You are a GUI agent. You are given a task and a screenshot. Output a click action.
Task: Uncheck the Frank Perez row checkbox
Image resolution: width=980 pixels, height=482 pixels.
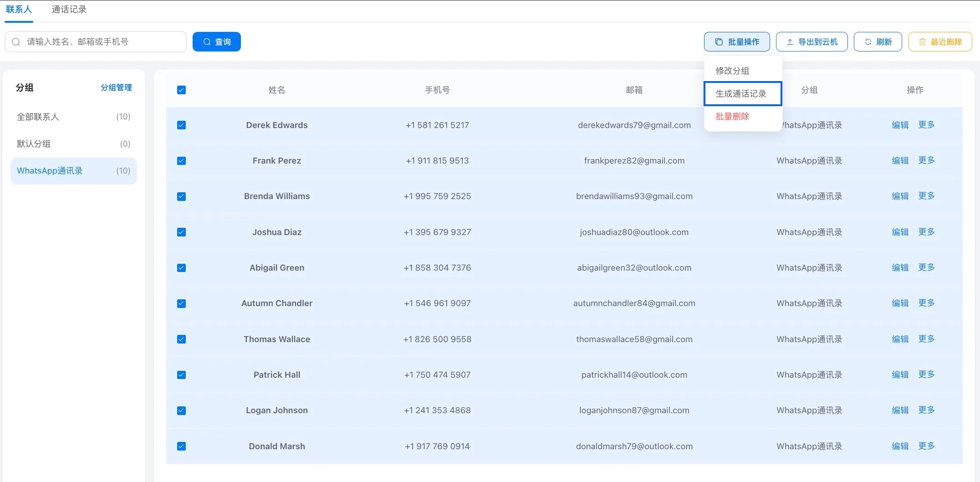click(181, 161)
